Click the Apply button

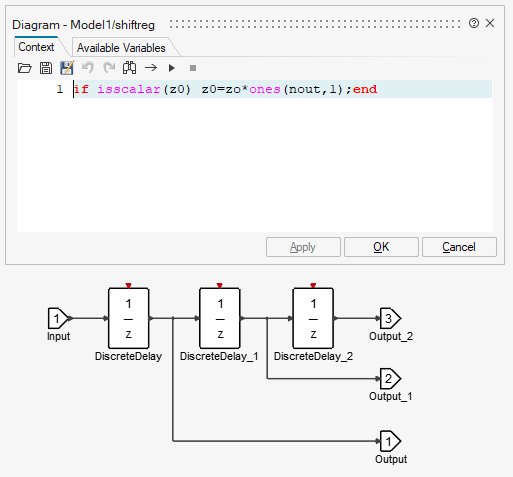tap(303, 247)
